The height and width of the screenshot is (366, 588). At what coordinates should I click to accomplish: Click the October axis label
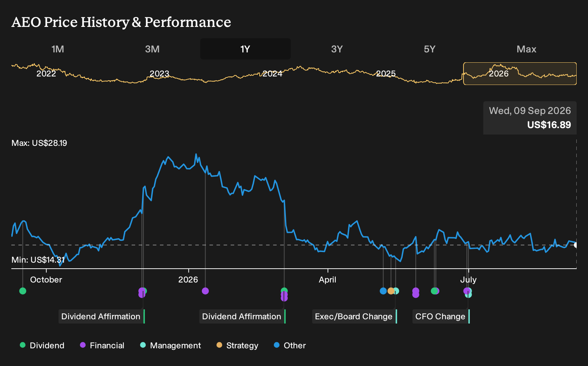46,280
